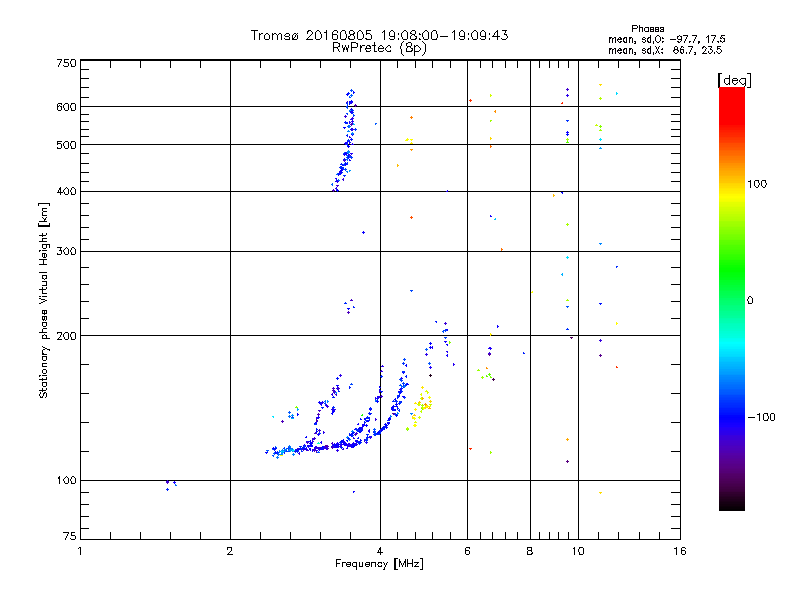Click the x-axis tick label '2'
This screenshot has height=600, width=800.
coord(230,551)
